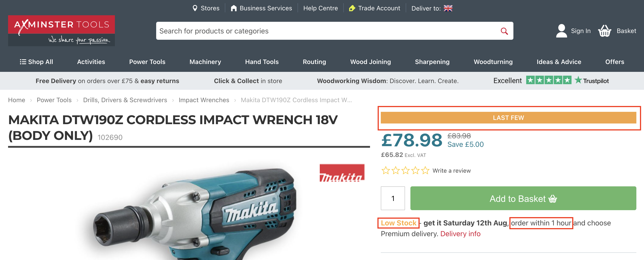
Task: Click Write a review link
Action: pos(451,171)
